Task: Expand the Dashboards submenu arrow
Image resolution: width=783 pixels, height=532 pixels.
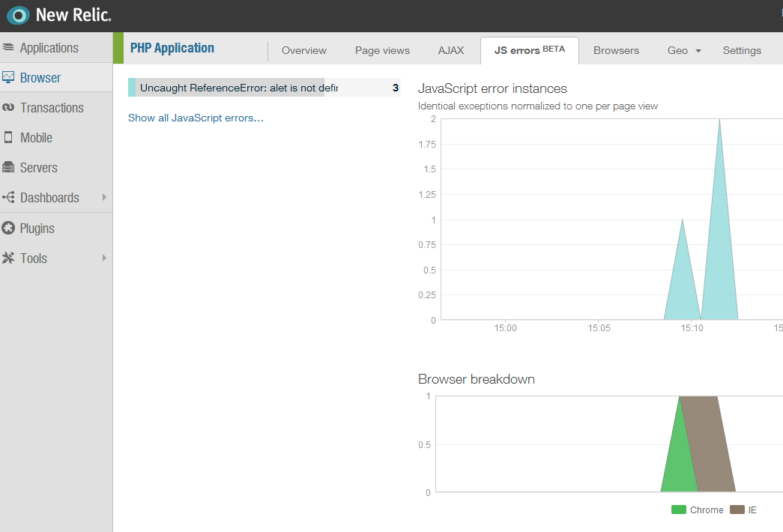Action: pos(104,198)
